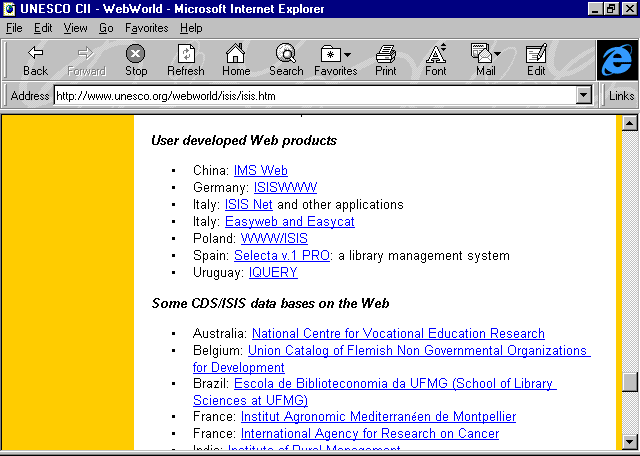Follow the ISIS Net link

(249, 204)
